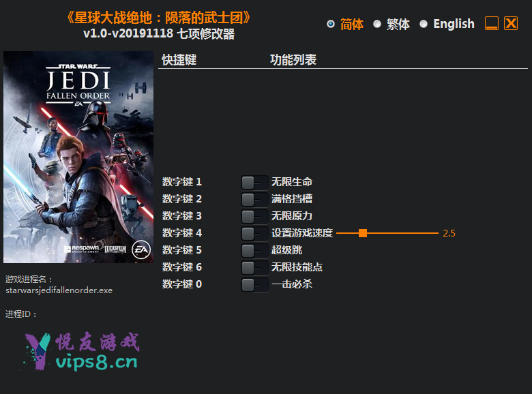Toggle 设置游戏速度 switch
The image size is (532, 394).
click(x=254, y=233)
